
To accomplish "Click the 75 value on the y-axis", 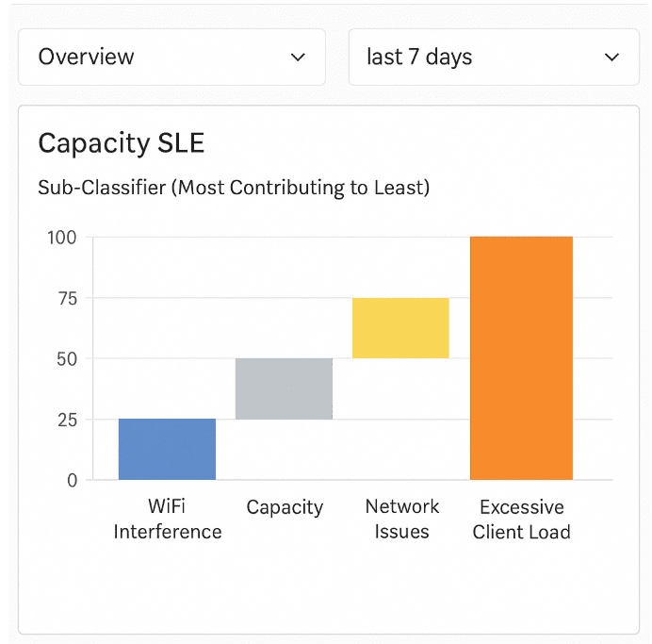I will tap(65, 298).
